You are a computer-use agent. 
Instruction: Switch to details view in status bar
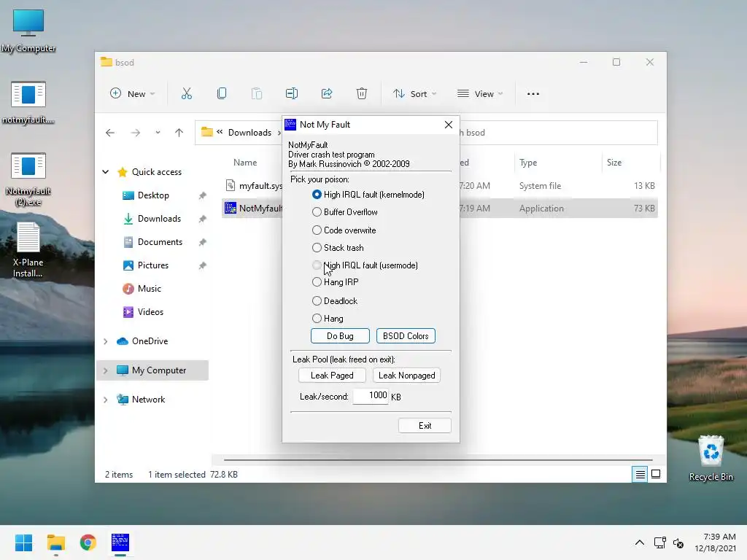point(640,474)
